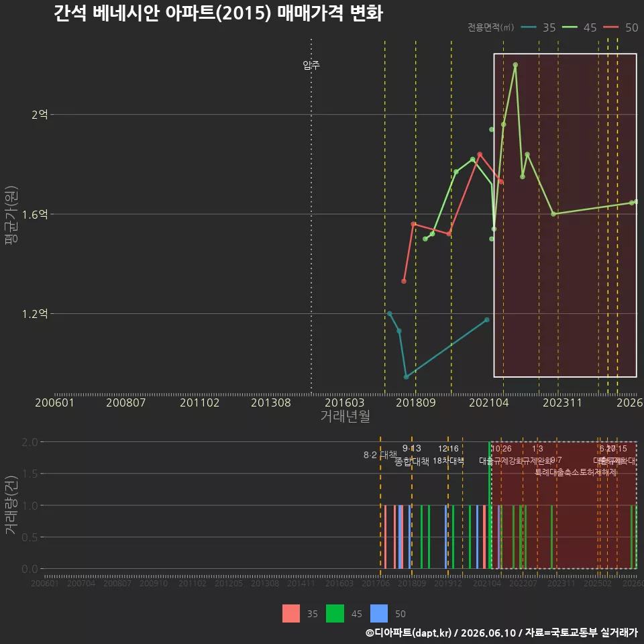Click the 거래량(건) y-axis title
Image resolution: width=644 pixels, height=644 pixels.
(x=11, y=505)
